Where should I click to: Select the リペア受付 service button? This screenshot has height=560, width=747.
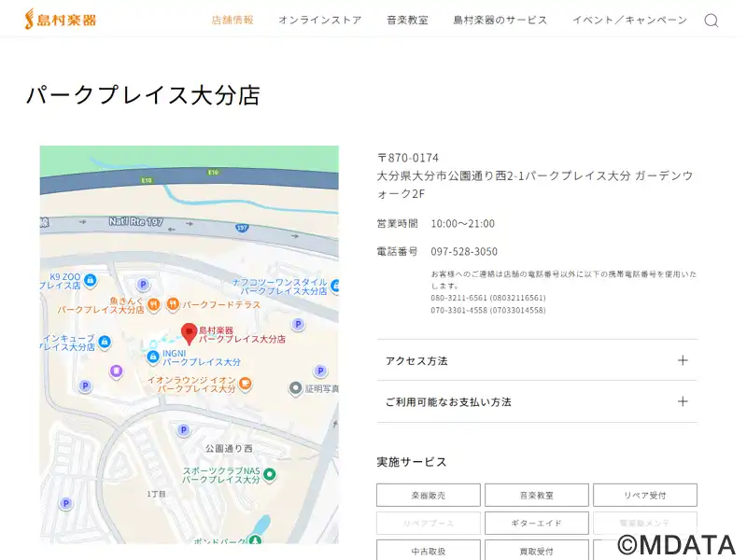645,496
